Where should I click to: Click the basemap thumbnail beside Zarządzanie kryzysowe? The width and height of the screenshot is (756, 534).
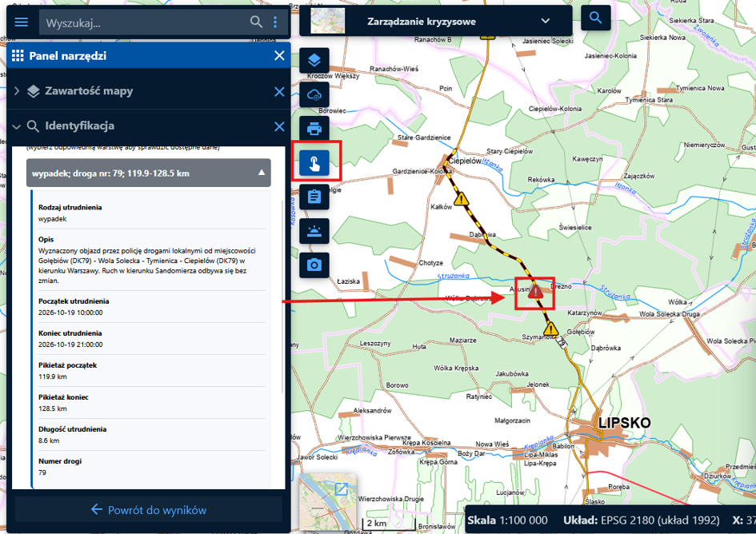[x=327, y=21]
